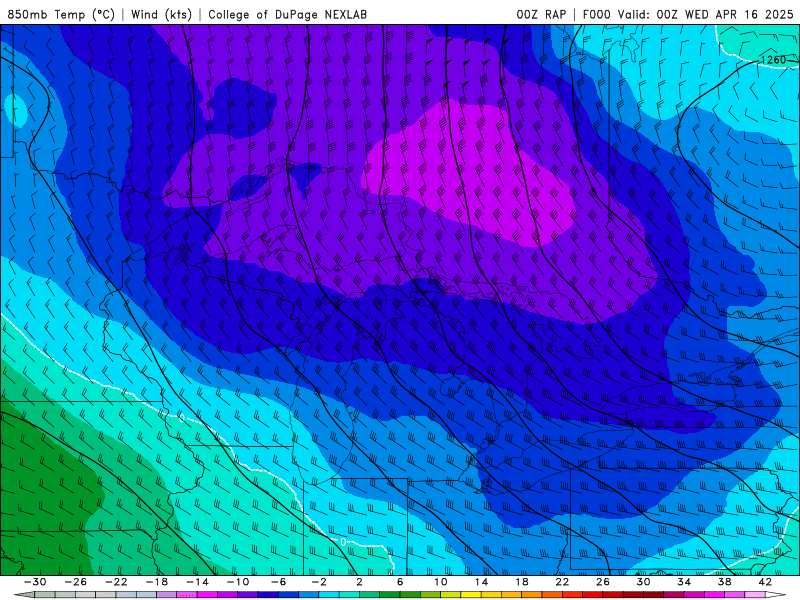Select the -30 value on temperature scale
This screenshot has width=800, height=600.
(x=35, y=582)
